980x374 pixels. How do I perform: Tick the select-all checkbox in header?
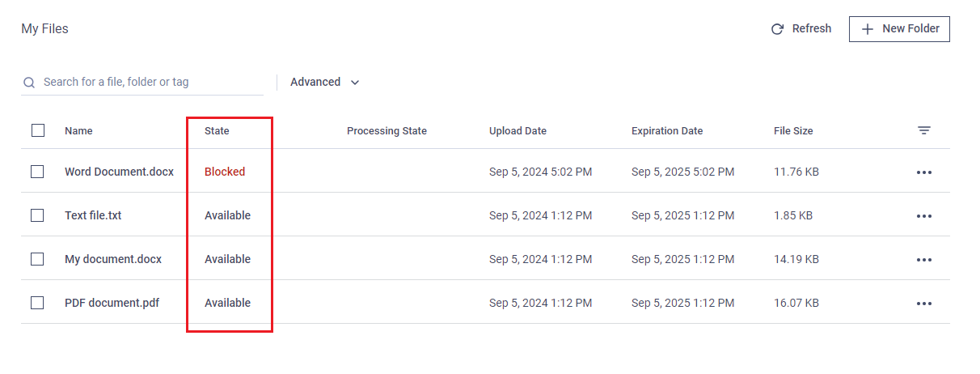coord(38,130)
